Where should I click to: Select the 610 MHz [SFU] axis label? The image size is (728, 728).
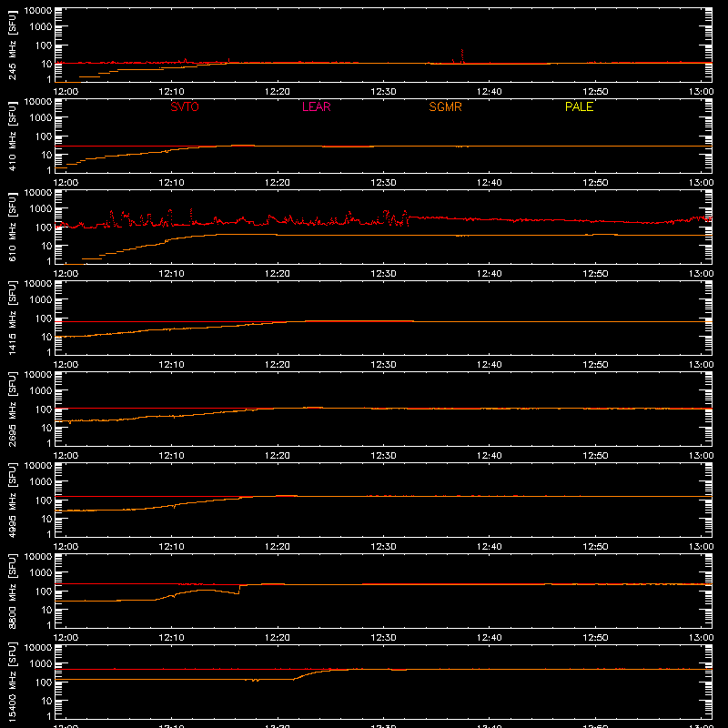[x=13, y=227]
